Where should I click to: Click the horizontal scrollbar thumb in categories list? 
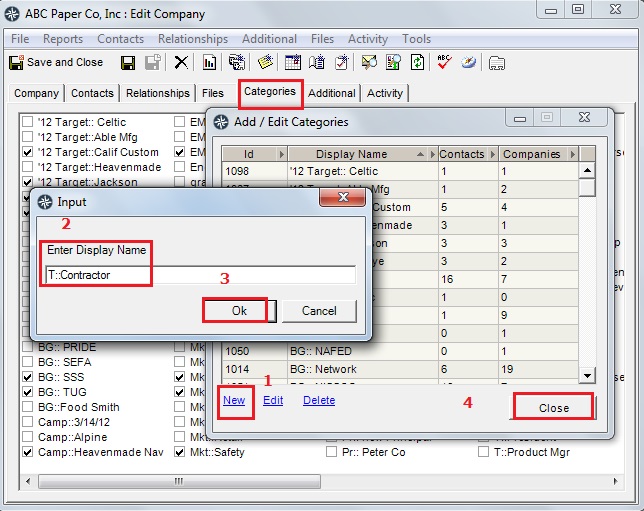(x=179, y=481)
